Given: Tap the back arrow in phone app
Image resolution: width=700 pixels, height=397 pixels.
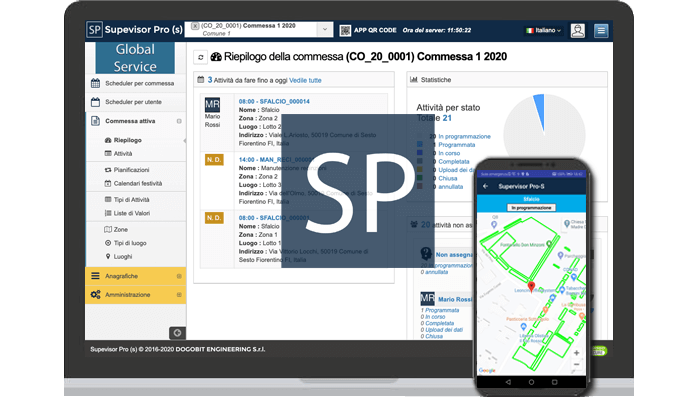Looking at the screenshot, I should pyautogui.click(x=485, y=186).
